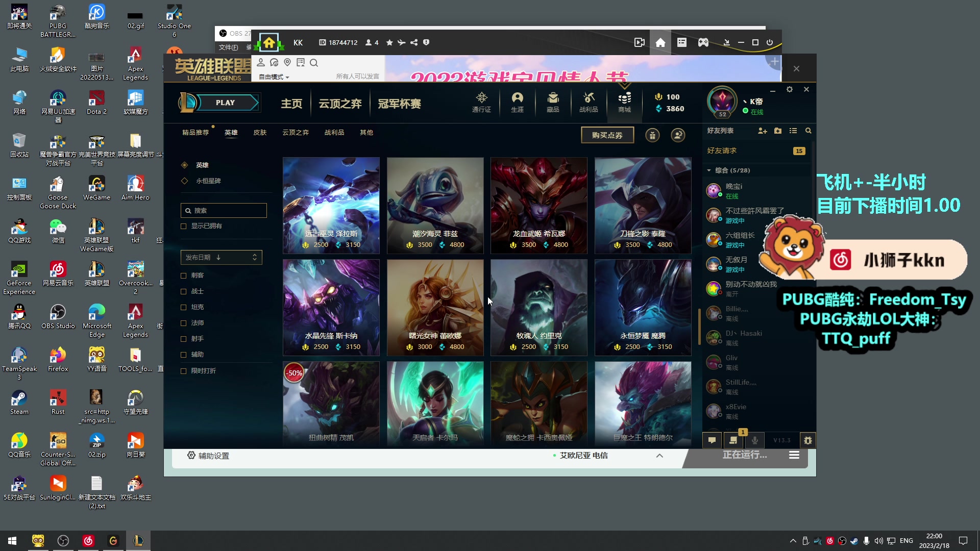Viewport: 980px width, 551px height.
Task: Open the 主页 main navigation item
Action: 291,104
